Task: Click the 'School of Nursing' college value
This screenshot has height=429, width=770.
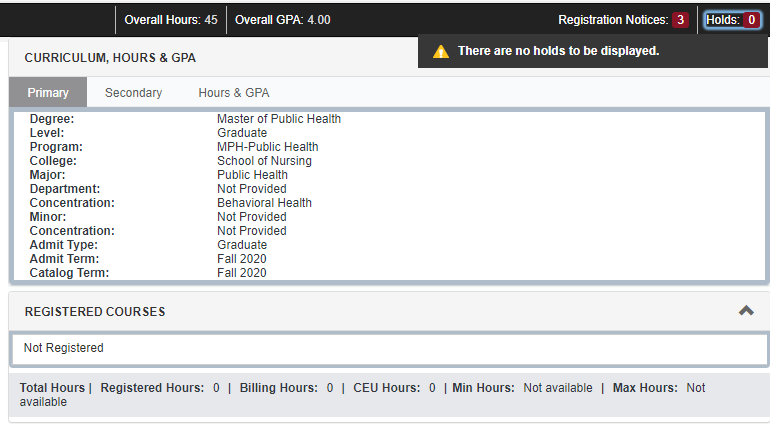Action: click(264, 161)
